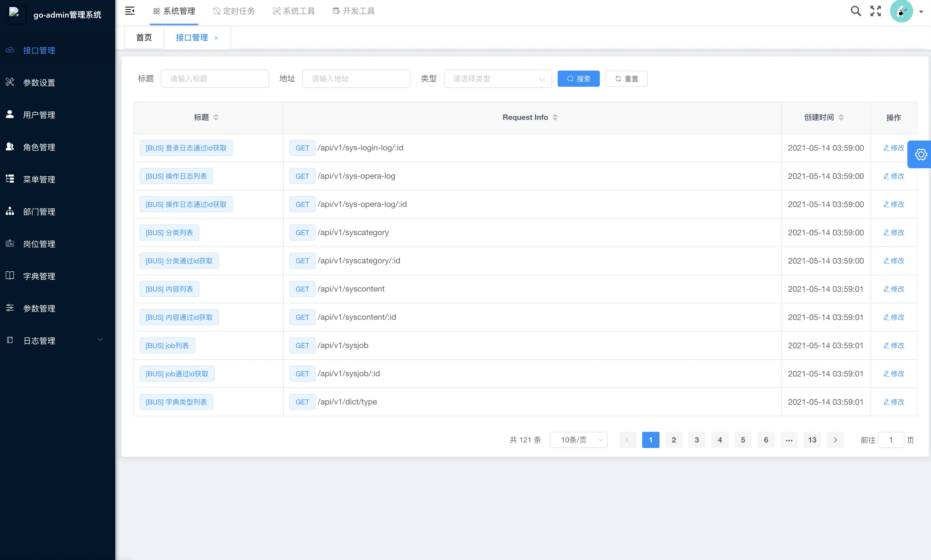Go to pagination page 13
The image size is (931, 560).
click(812, 440)
